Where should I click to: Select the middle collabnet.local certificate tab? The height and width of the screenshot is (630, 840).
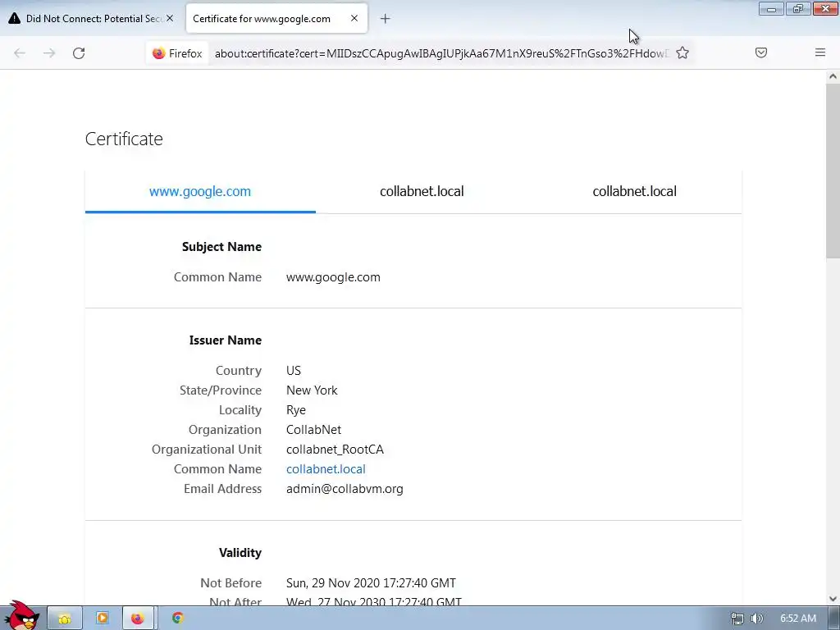[x=422, y=191]
